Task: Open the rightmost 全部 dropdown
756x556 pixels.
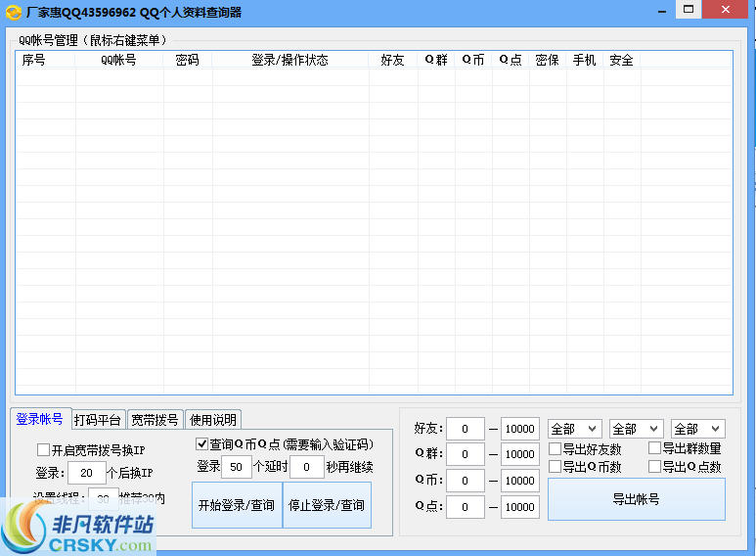Action: point(698,429)
